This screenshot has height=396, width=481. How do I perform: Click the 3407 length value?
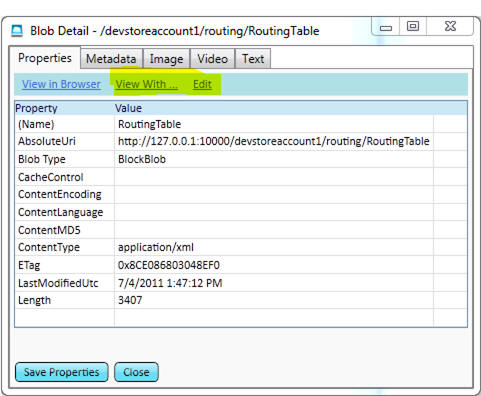[x=130, y=300]
